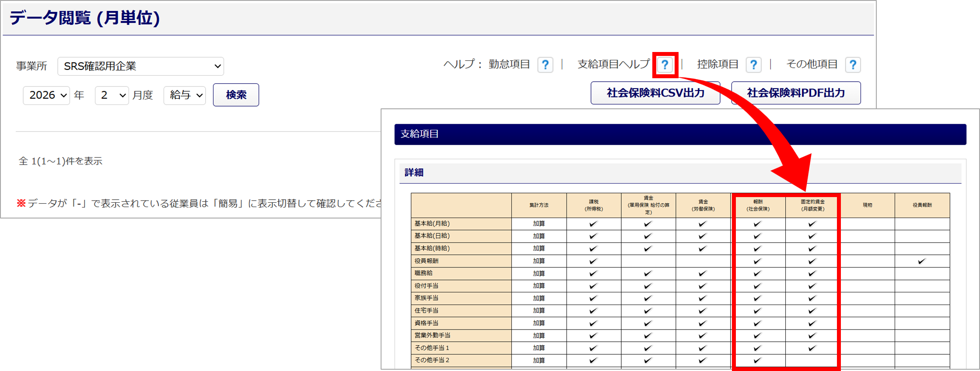Viewport: 980px width, 371px height.
Task: Click その他手当2 checkmark under 報酬(社会保険)
Action: coord(758,361)
